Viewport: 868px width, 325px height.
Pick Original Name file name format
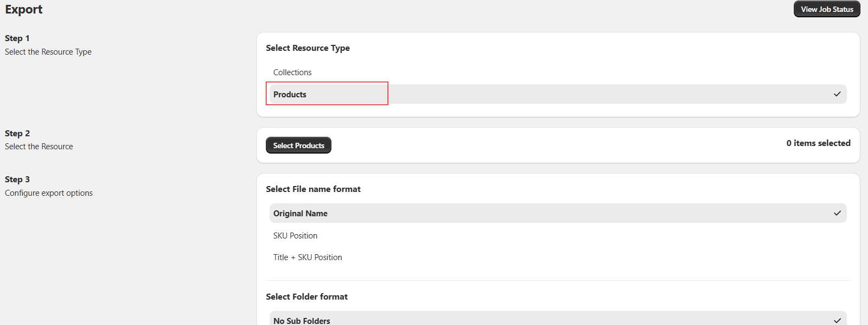558,213
